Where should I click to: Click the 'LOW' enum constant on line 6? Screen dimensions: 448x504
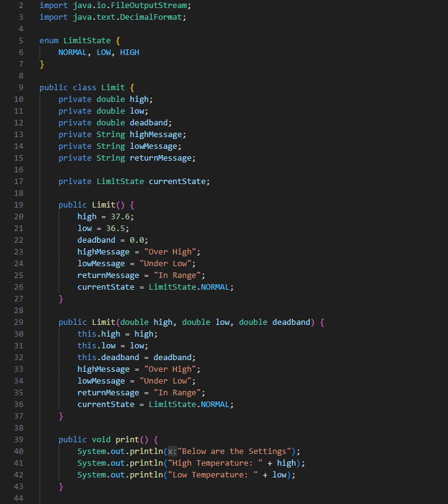point(104,52)
